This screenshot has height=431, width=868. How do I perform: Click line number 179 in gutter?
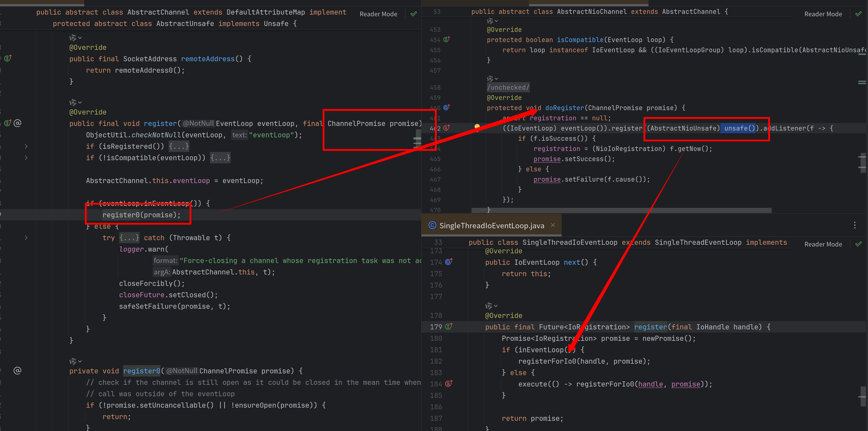pyautogui.click(x=436, y=327)
